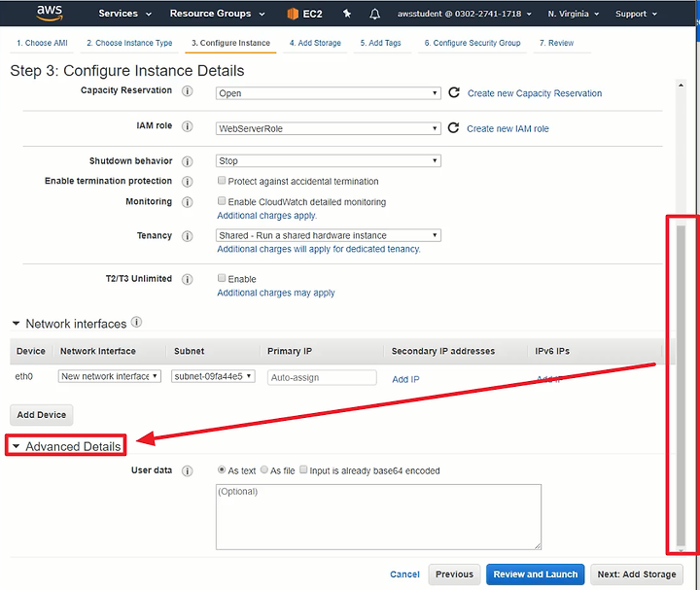Click the Network interfaces info icon

pyautogui.click(x=137, y=322)
